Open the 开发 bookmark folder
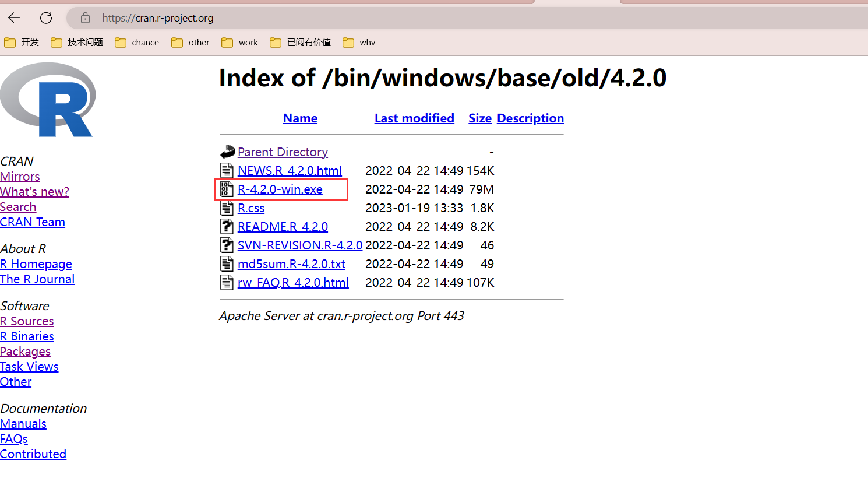This screenshot has width=868, height=499. pyautogui.click(x=22, y=43)
